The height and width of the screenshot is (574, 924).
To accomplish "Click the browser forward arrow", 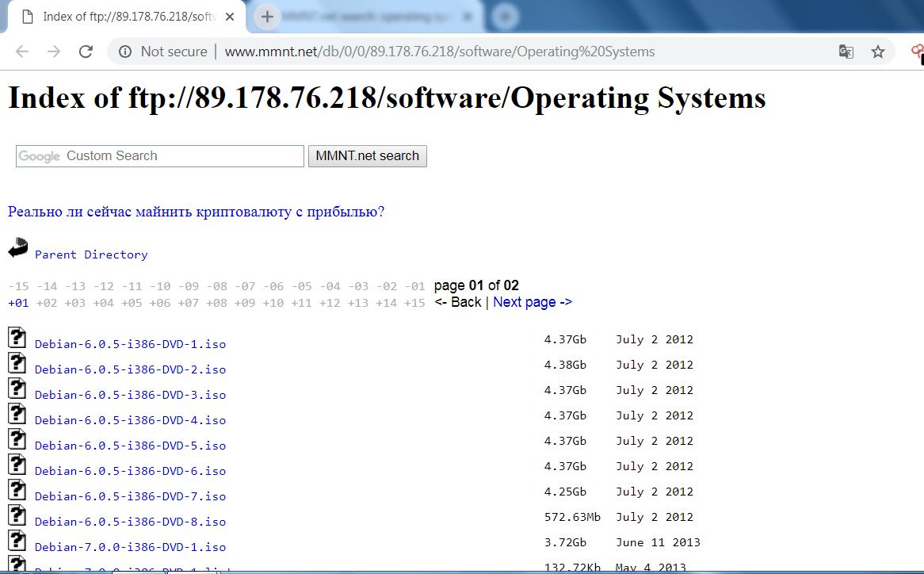I will [54, 52].
